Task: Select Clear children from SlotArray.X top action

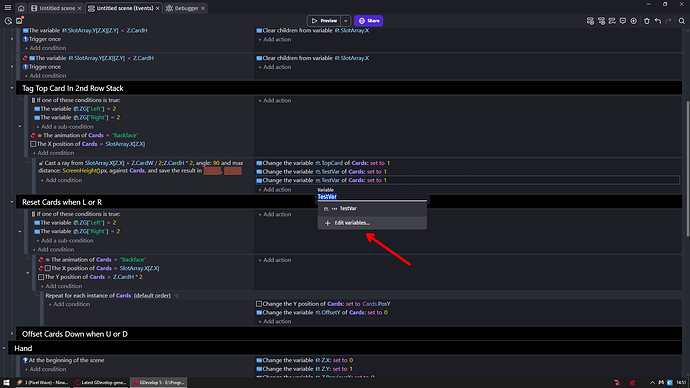Action: (x=313, y=31)
